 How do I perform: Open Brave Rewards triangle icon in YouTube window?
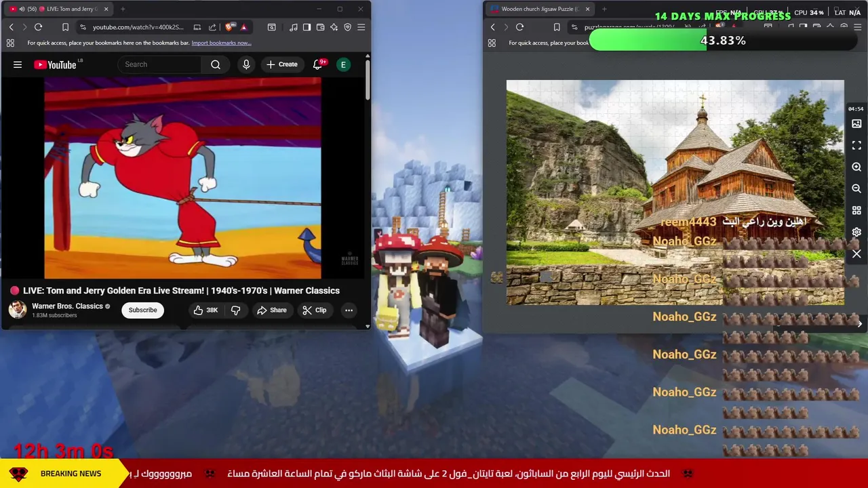click(x=243, y=27)
